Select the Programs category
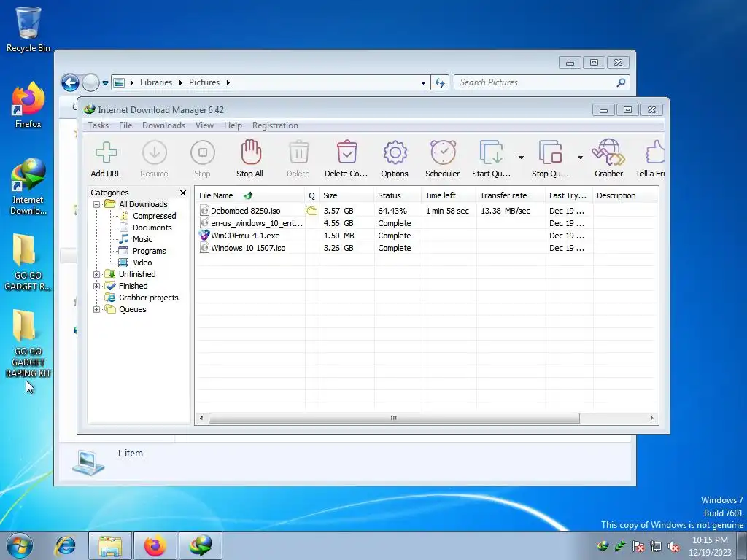The image size is (747, 560). [x=149, y=251]
